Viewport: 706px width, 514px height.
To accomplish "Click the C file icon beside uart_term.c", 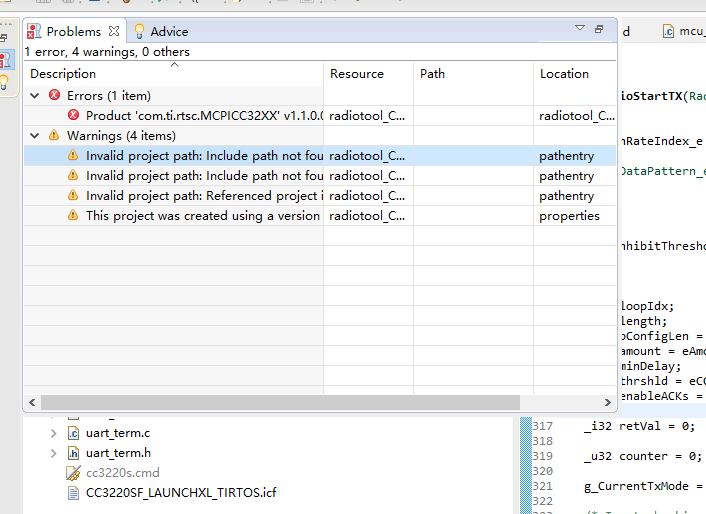I will (x=73, y=433).
